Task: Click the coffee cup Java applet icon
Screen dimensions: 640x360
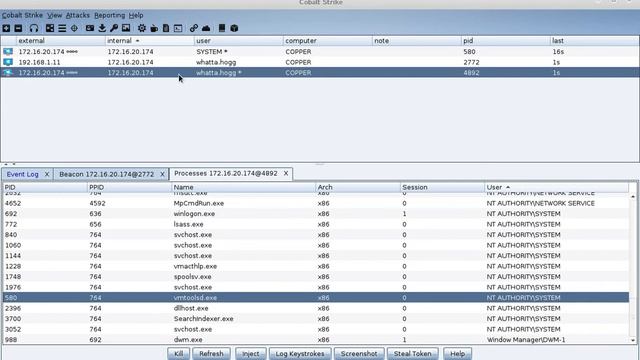Action: pos(154,28)
